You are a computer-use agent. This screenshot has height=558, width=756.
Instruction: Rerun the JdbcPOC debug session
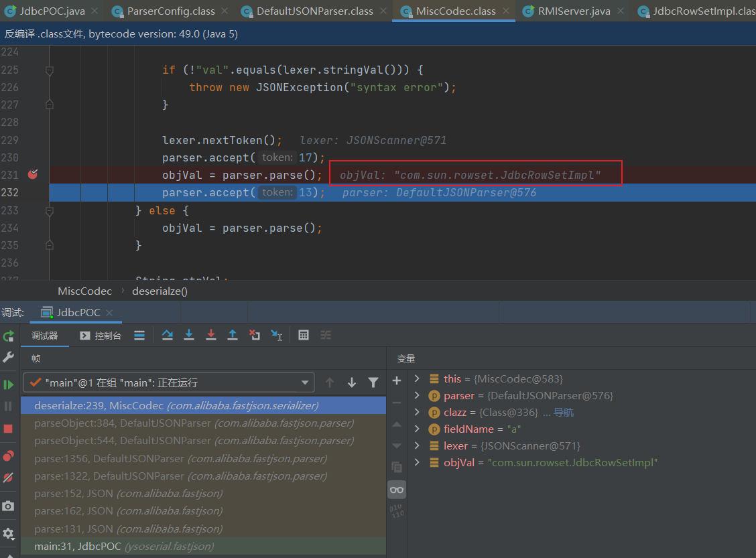pos(8,336)
